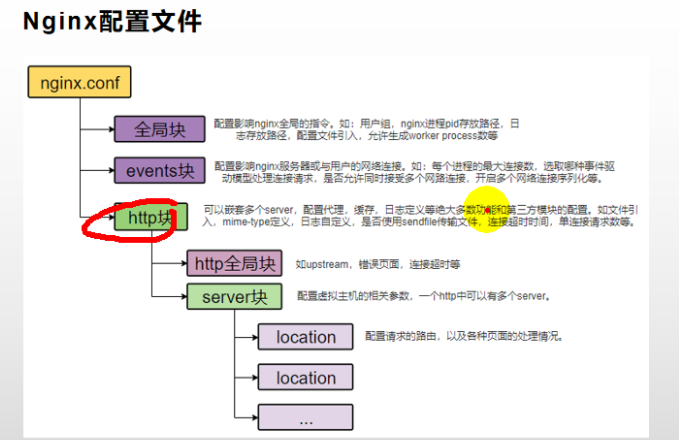The image size is (679, 440).
Task: Click the line 志存放路径，配置文件引入
Action: [366, 136]
